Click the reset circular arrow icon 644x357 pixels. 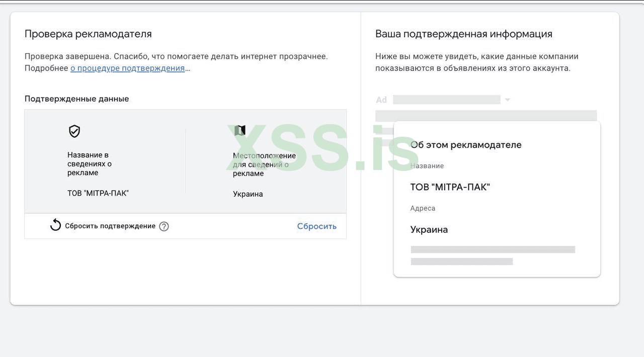coord(55,225)
